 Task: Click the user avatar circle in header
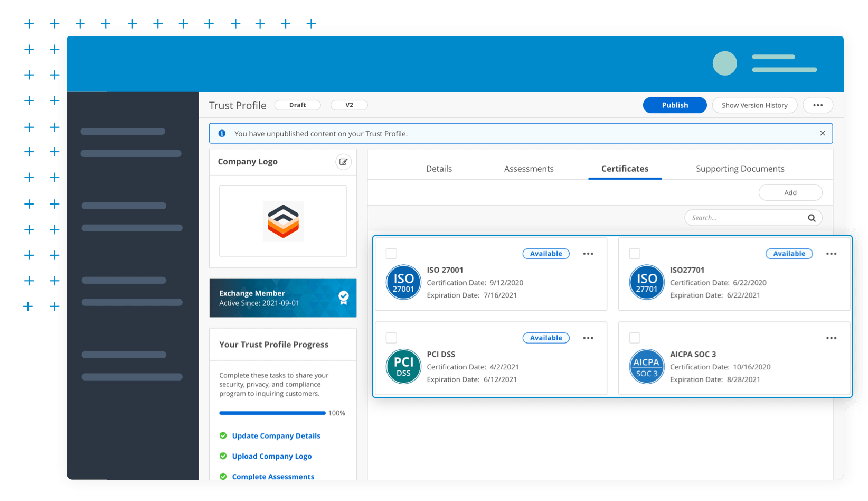725,63
